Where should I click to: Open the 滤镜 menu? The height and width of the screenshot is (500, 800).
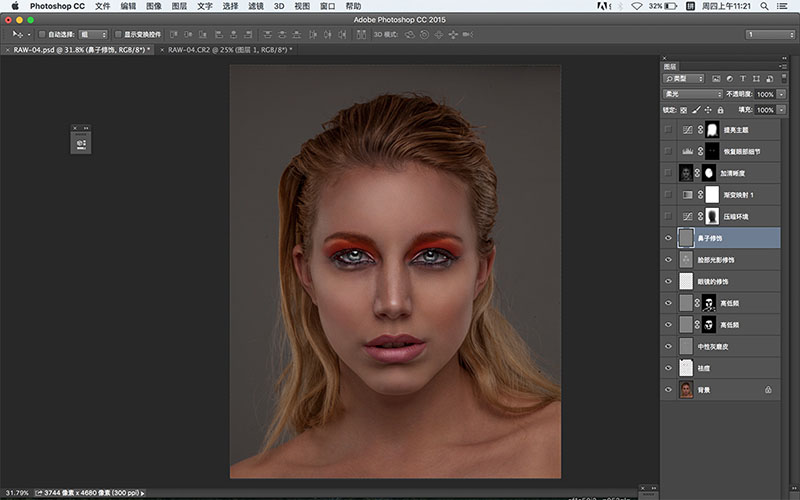(x=257, y=6)
